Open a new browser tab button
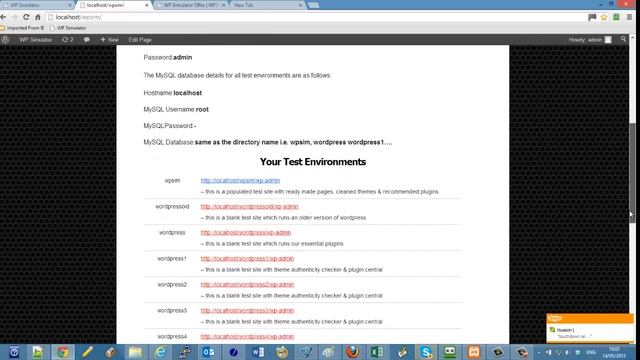Screen dimensions: 640x360 click(x=313, y=5)
